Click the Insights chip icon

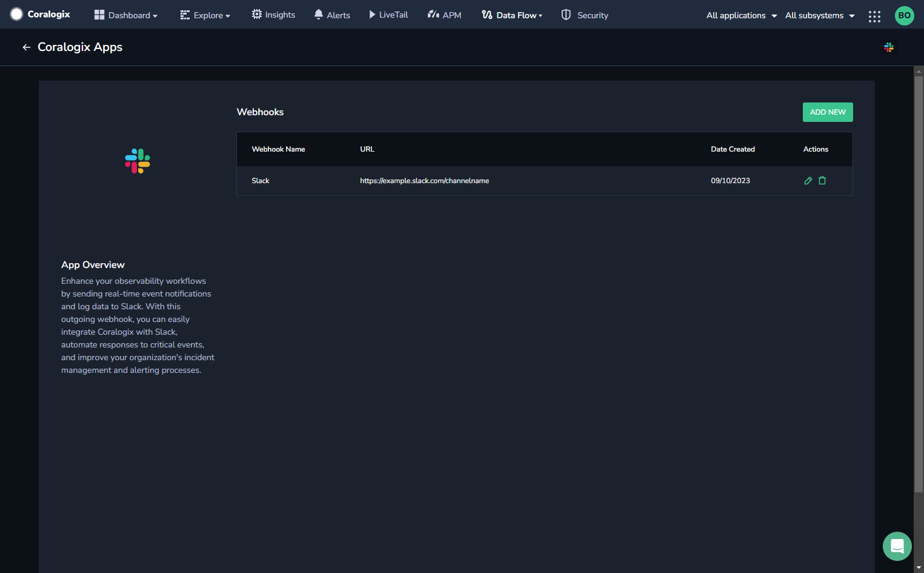(257, 14)
